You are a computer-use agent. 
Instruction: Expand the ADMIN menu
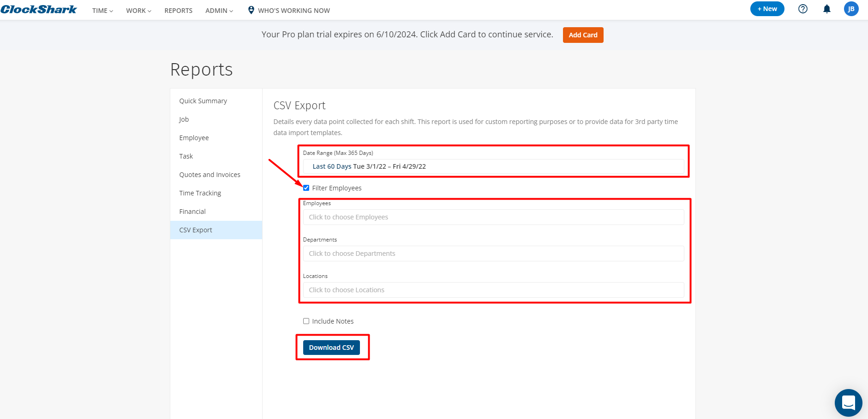(x=219, y=11)
